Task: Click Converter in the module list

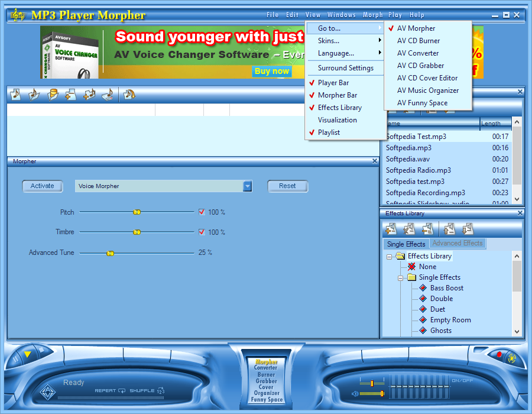Action: (265, 367)
